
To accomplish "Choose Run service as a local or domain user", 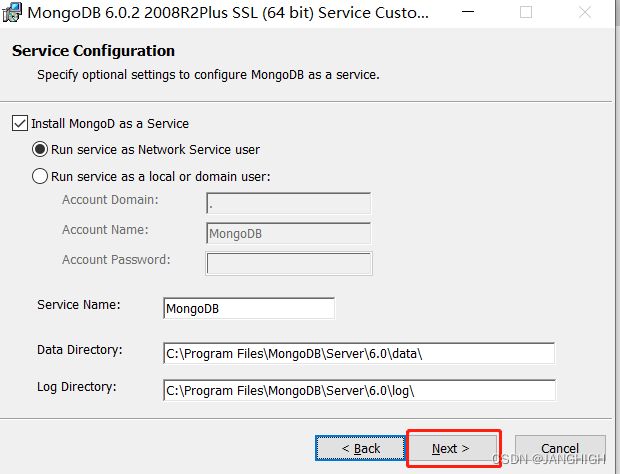I will [x=40, y=176].
